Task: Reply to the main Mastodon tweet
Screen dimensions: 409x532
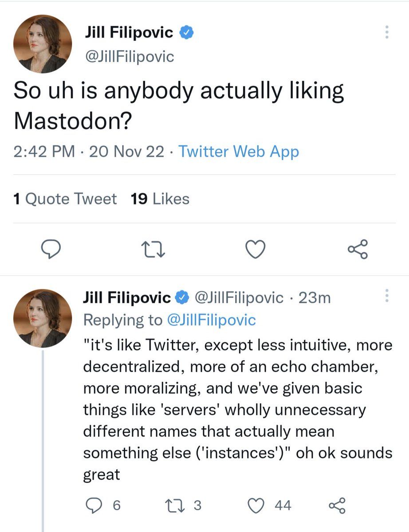Action: pyautogui.click(x=53, y=249)
